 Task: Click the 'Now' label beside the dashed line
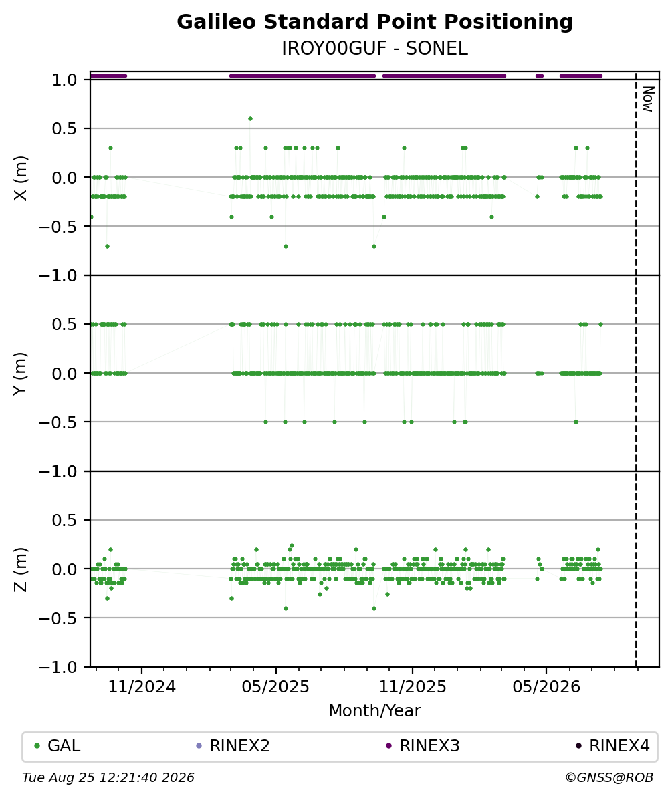[648, 99]
